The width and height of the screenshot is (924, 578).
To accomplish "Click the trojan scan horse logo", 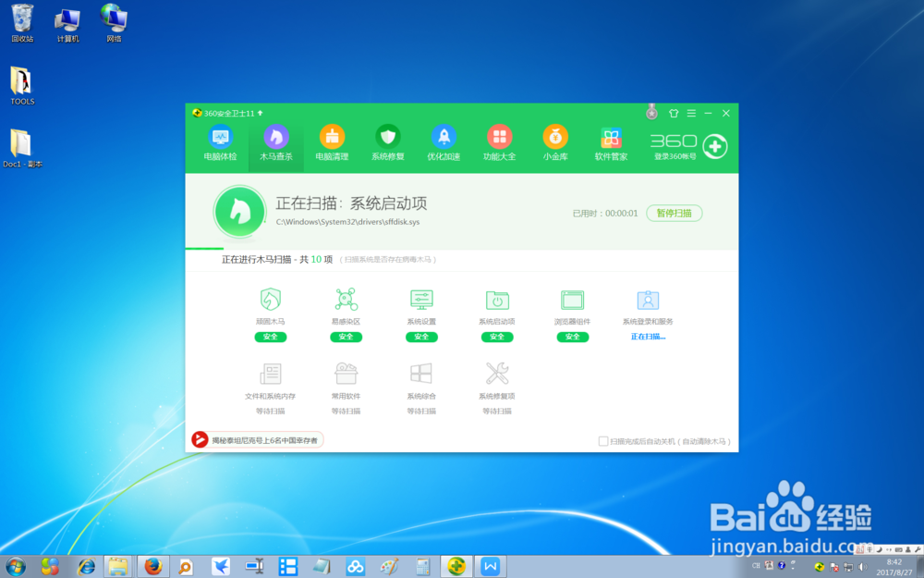I will pos(239,212).
